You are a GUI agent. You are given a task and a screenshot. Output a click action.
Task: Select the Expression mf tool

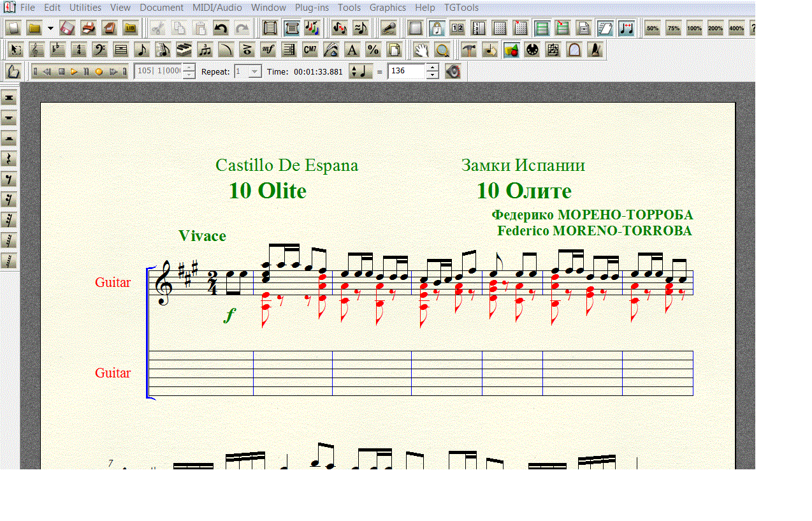coord(268,50)
